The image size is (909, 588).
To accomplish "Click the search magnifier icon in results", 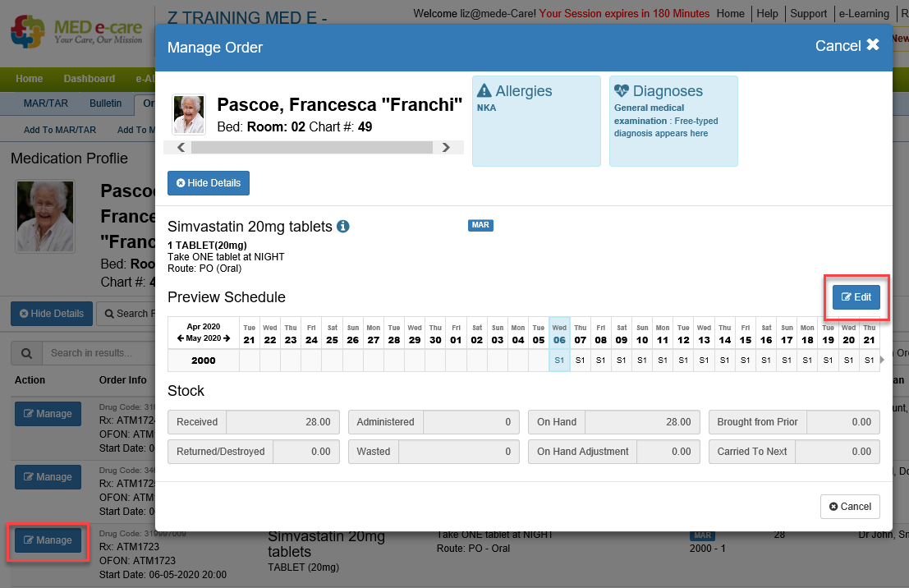I will (26, 353).
